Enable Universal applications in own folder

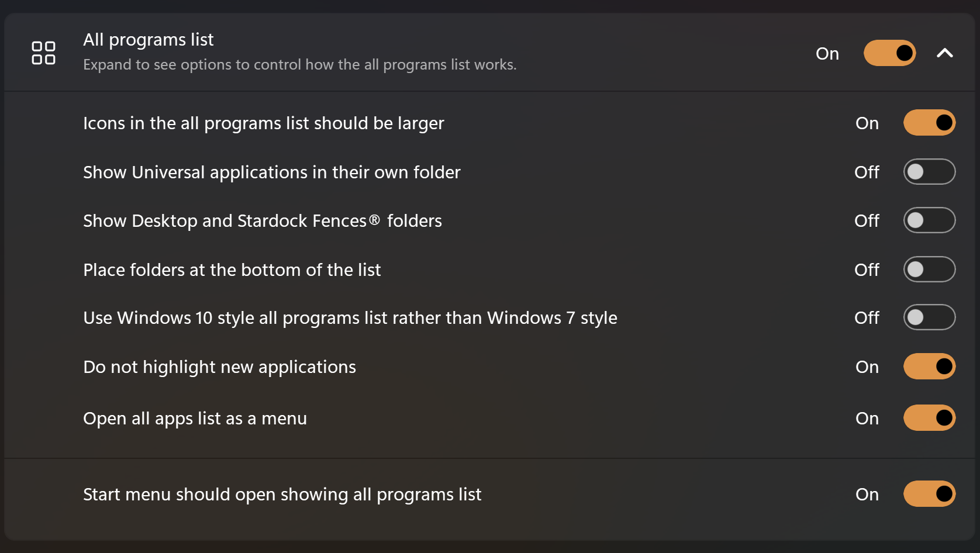tap(929, 172)
